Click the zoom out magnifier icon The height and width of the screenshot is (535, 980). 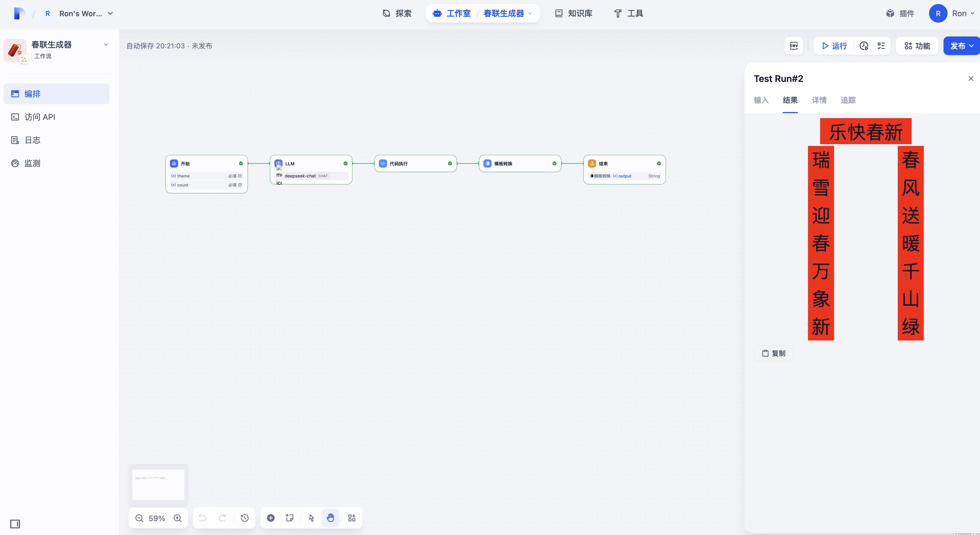pos(139,518)
